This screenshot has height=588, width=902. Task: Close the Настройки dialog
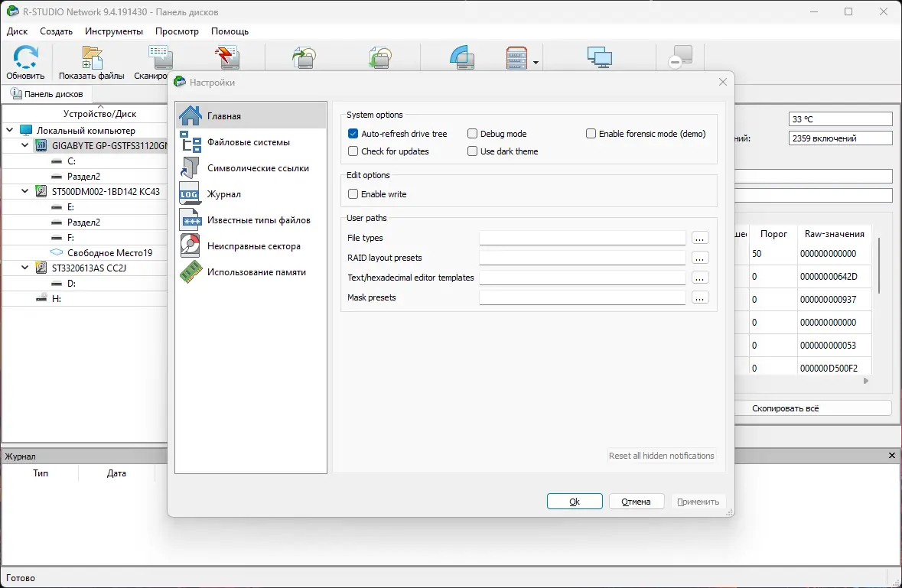pyautogui.click(x=723, y=82)
